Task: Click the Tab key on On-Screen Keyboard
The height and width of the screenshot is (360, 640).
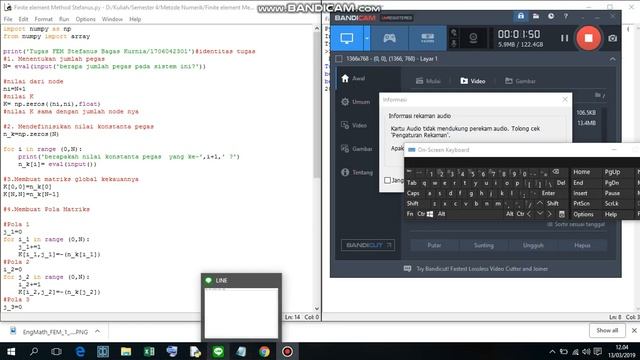Action: pyautogui.click(x=411, y=183)
